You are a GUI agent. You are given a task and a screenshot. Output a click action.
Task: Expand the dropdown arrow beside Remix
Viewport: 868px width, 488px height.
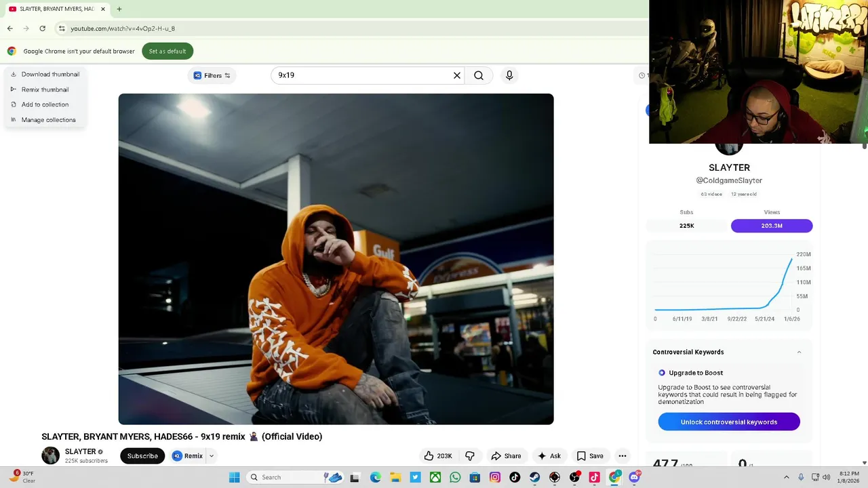click(212, 456)
